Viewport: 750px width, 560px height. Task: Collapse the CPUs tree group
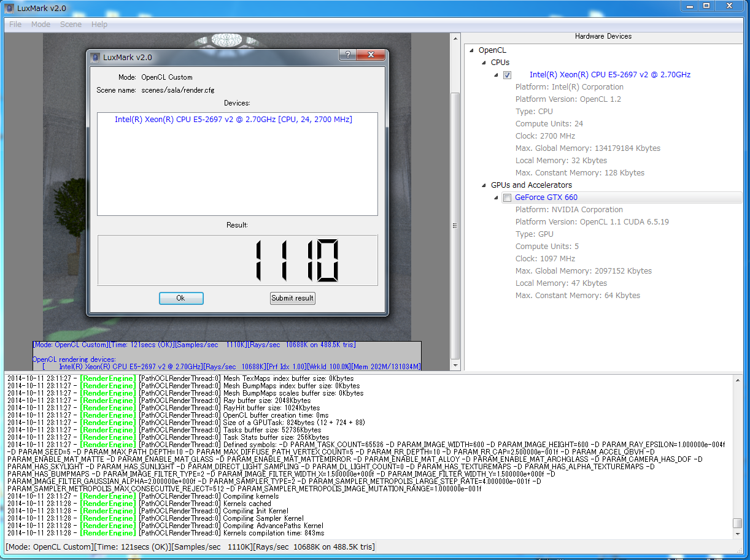(484, 63)
